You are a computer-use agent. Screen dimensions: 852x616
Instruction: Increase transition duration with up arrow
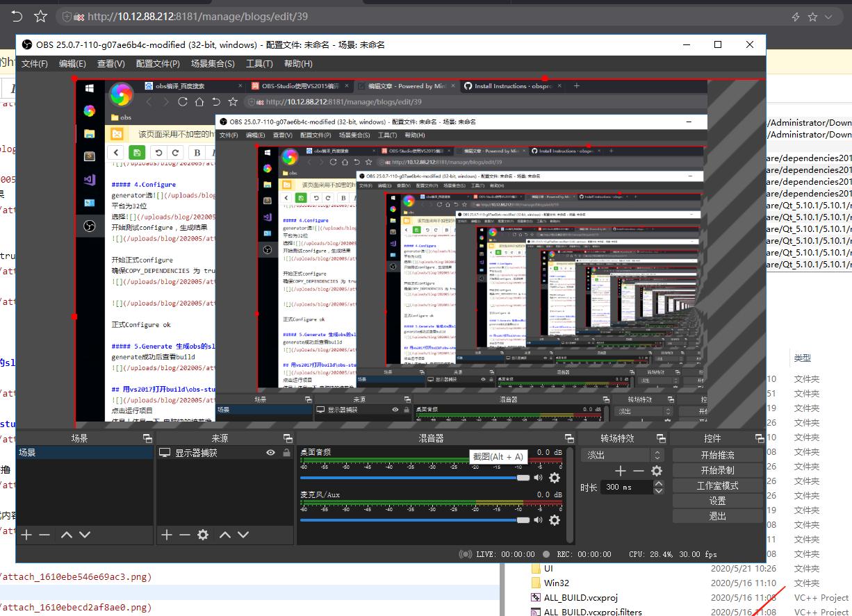coord(659,484)
